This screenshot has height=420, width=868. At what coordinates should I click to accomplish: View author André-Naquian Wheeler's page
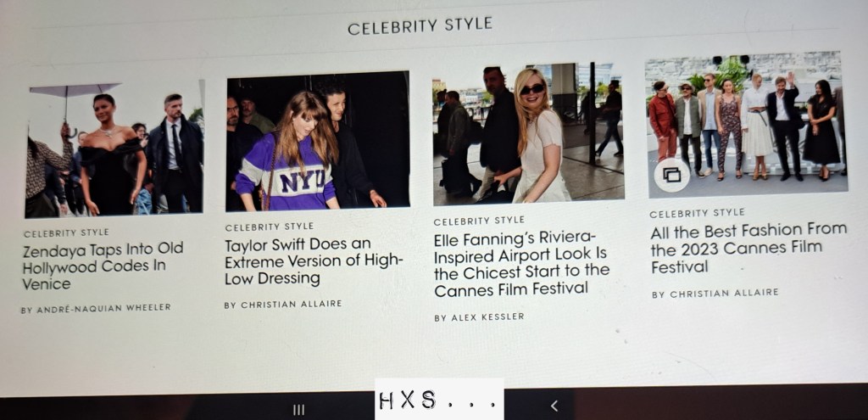tap(96, 308)
